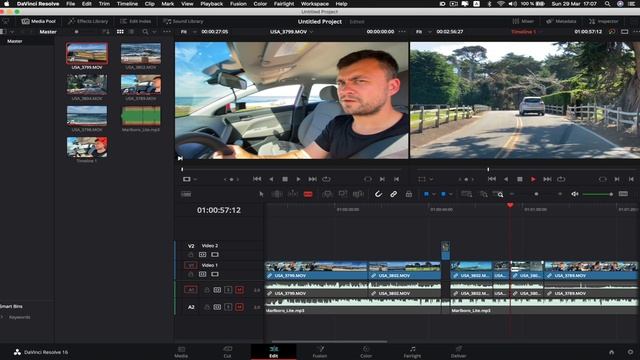
Task: Toggle the Snapping magnet icon
Action: [378, 194]
